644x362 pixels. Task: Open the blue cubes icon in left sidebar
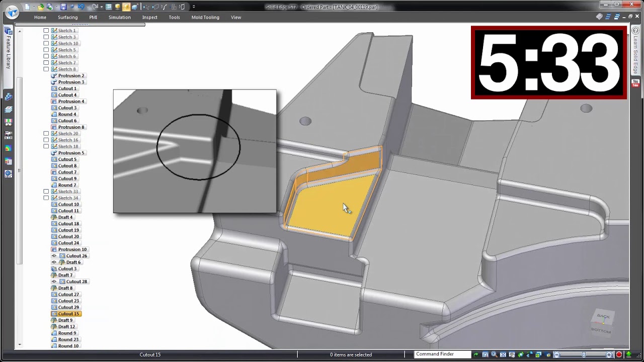[8, 97]
